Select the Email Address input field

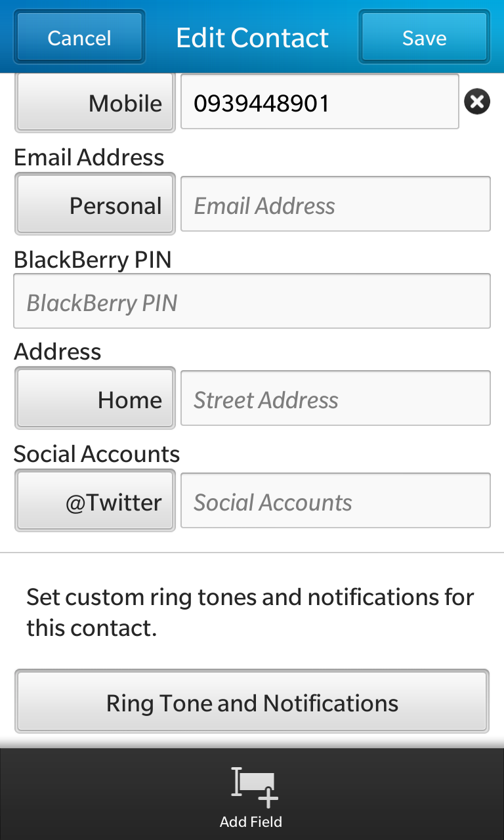point(335,204)
